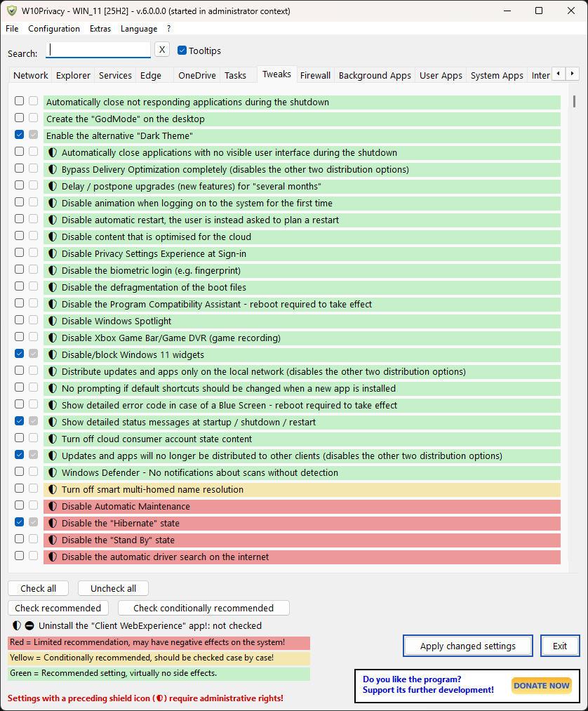Viewport: 588px width, 711px height.
Task: Open the OneDrive tab
Action: [196, 75]
